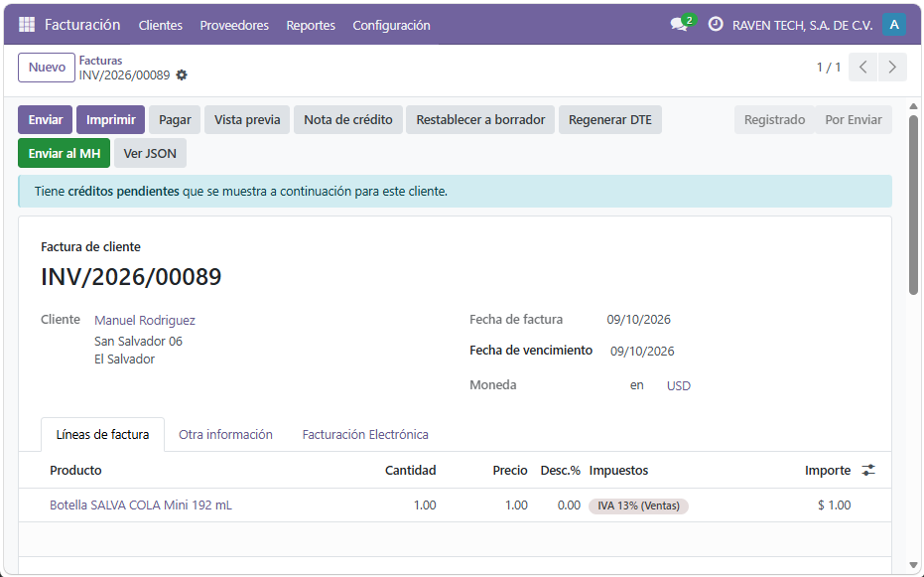Click the green Enviar al MH button
This screenshot has height=577, width=924.
pyautogui.click(x=65, y=153)
